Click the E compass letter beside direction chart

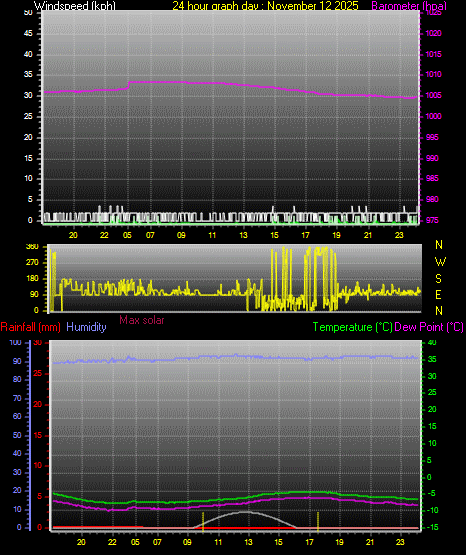[x=438, y=294]
